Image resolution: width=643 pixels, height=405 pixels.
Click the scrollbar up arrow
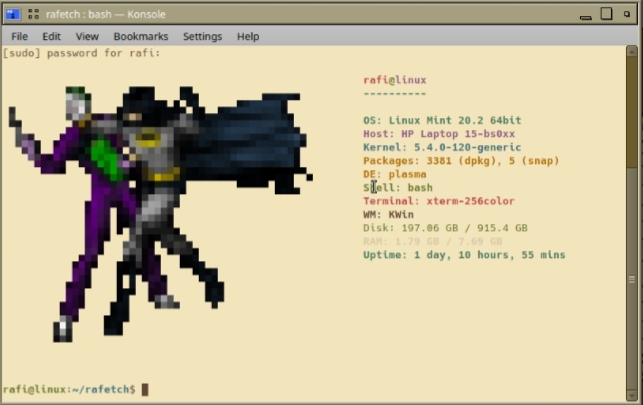click(632, 50)
